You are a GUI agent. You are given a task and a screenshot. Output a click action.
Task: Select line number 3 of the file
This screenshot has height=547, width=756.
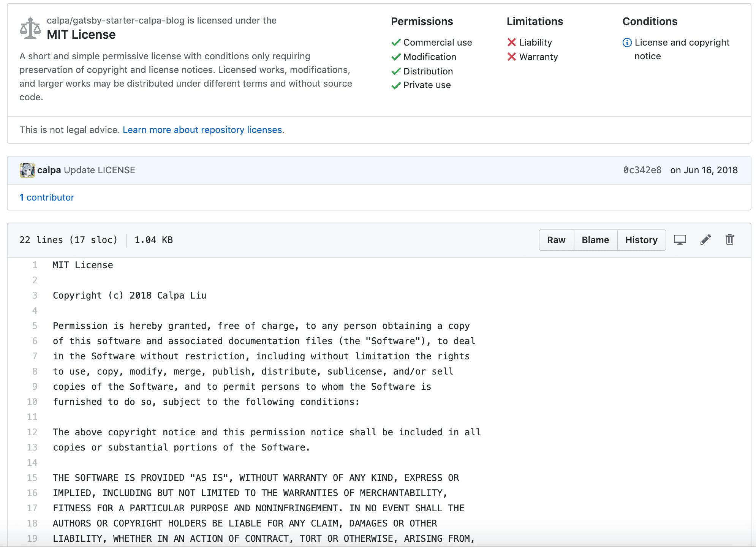pos(35,296)
